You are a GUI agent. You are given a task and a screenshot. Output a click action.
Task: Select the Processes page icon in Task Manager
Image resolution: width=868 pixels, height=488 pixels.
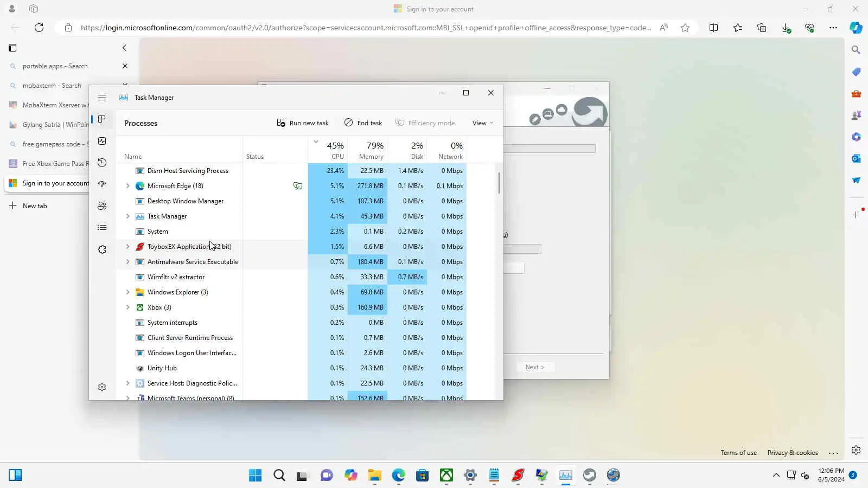(x=102, y=119)
